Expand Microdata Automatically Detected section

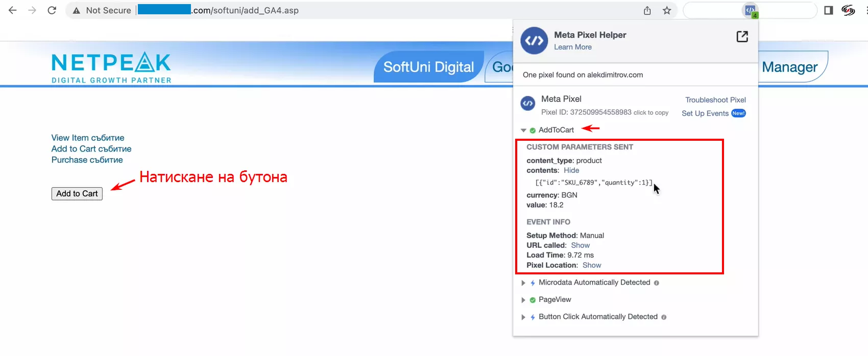pos(523,283)
